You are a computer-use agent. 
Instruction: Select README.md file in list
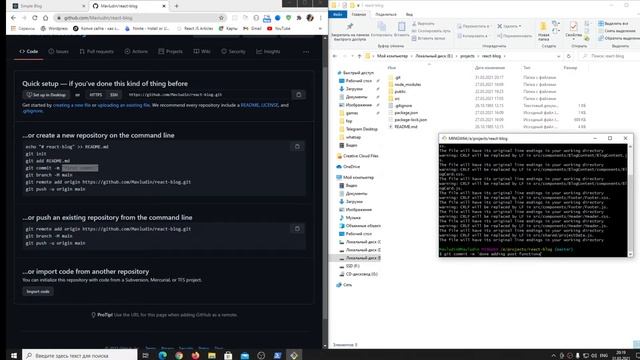pyautogui.click(x=406, y=127)
